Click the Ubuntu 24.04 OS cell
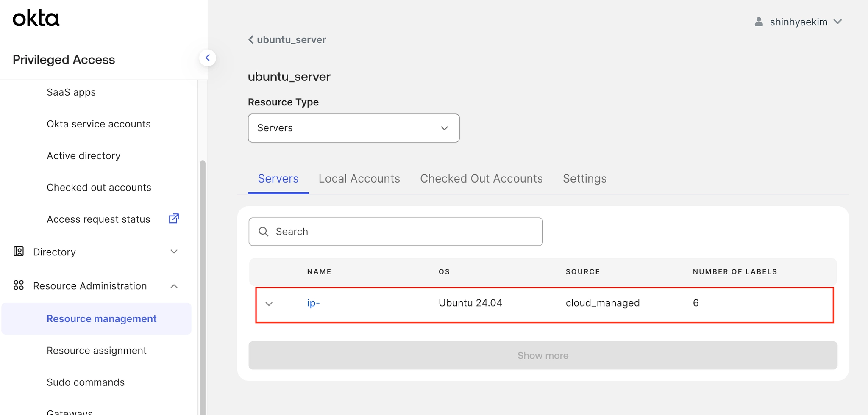868x415 pixels. pos(470,303)
